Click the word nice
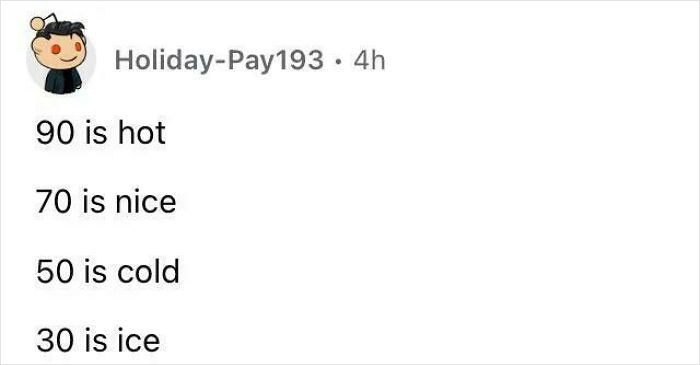The image size is (700, 365). click(x=146, y=202)
